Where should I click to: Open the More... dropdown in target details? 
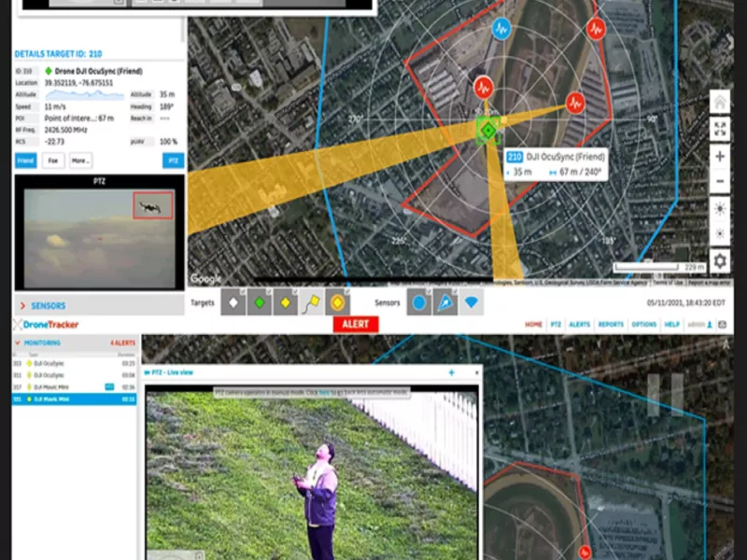point(80,161)
